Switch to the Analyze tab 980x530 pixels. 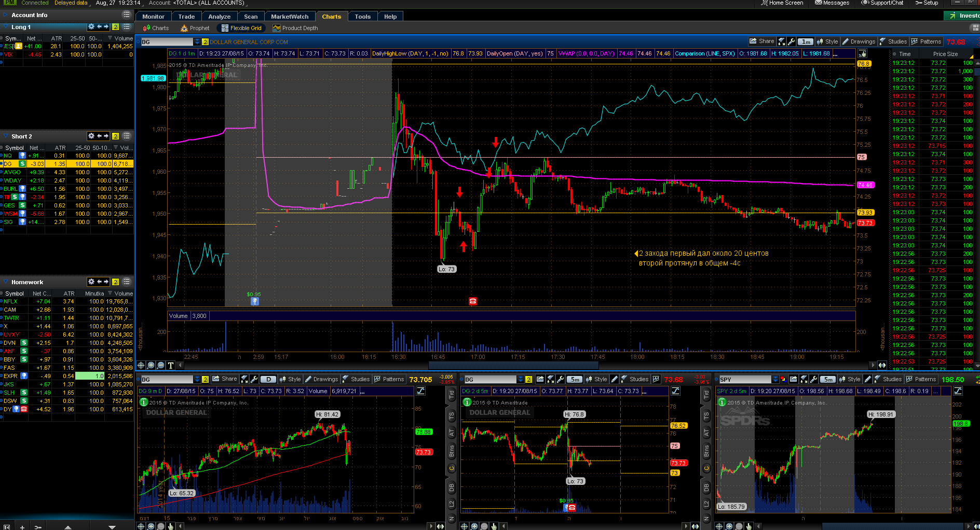click(x=219, y=17)
